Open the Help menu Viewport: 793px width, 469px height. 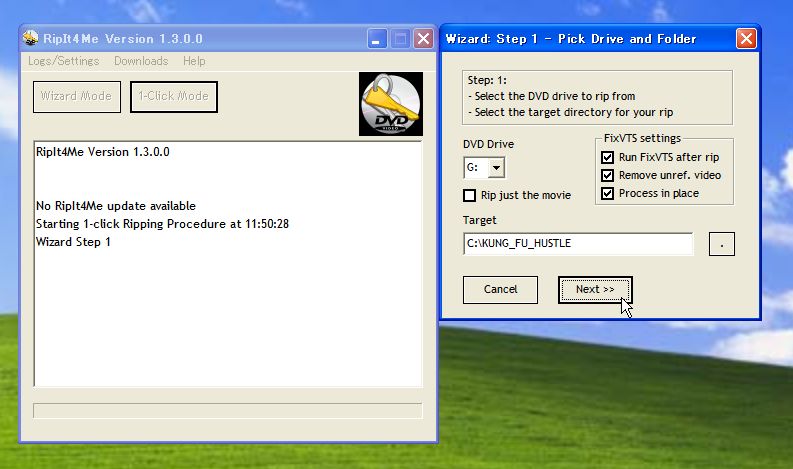tap(194, 61)
